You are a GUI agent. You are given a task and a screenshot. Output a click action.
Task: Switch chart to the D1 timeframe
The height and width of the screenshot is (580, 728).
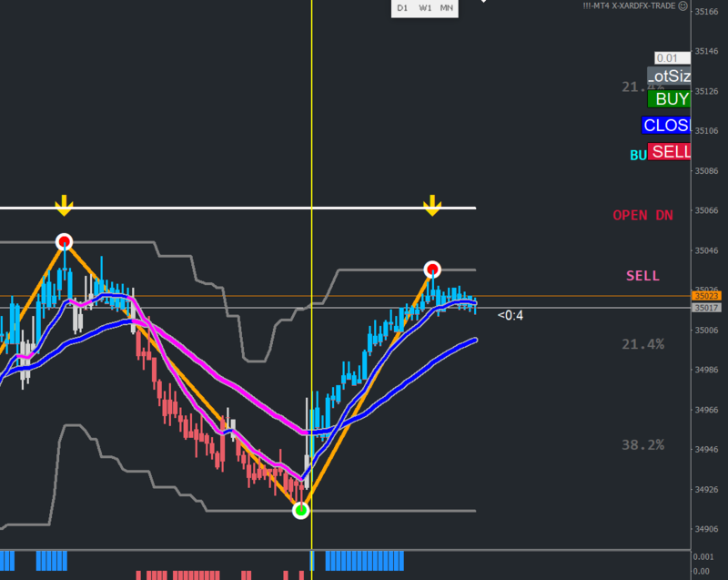click(402, 8)
